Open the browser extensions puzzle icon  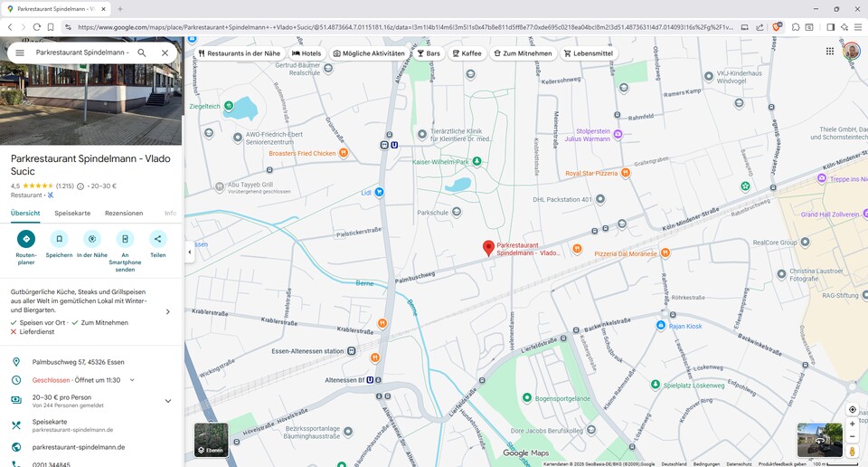(x=796, y=26)
